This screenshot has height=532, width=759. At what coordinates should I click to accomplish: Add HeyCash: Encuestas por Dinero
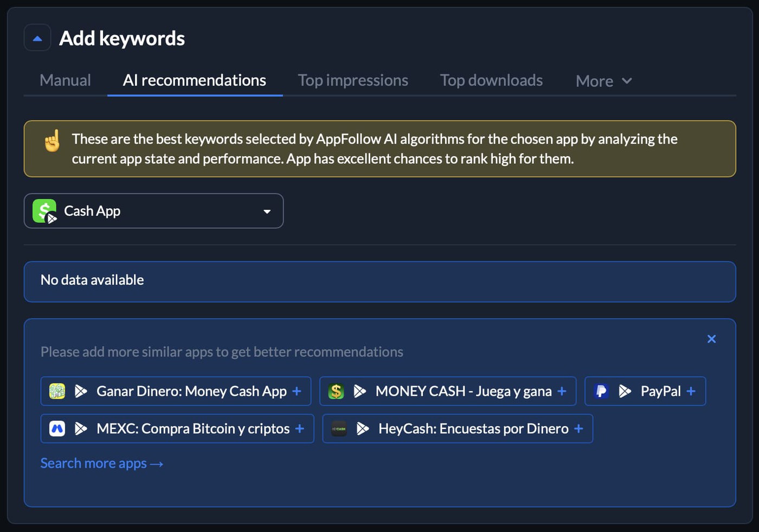point(458,428)
